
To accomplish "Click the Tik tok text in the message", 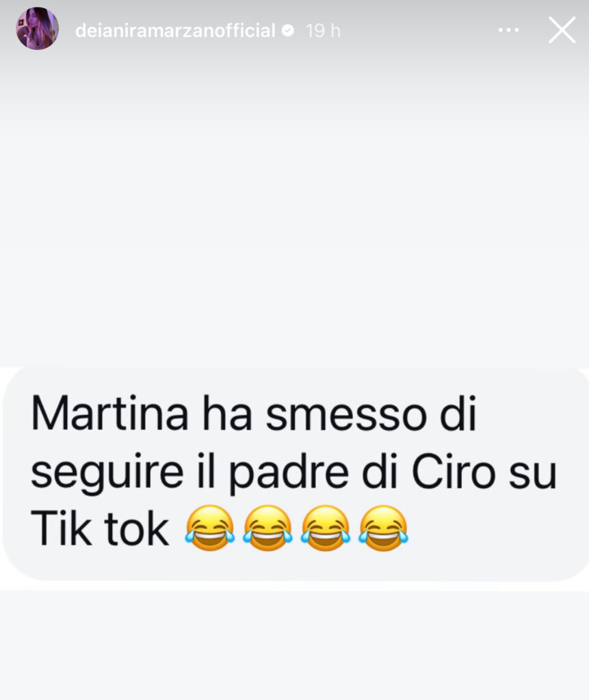I will [x=100, y=528].
